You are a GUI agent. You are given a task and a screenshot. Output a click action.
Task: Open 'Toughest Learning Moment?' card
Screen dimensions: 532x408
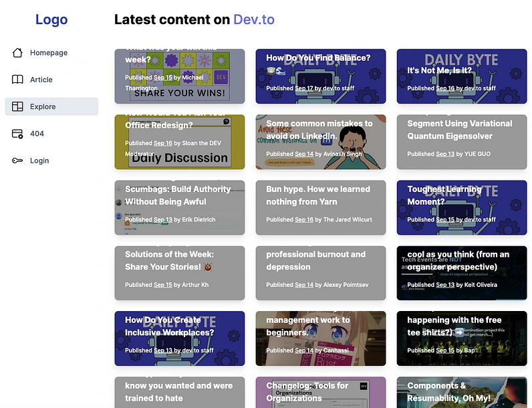pos(462,207)
